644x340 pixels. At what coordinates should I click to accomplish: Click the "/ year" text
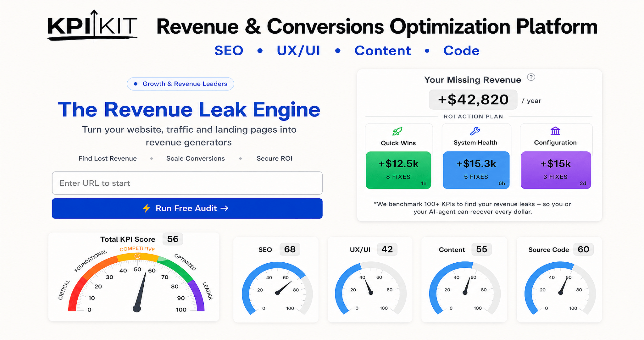point(531,101)
